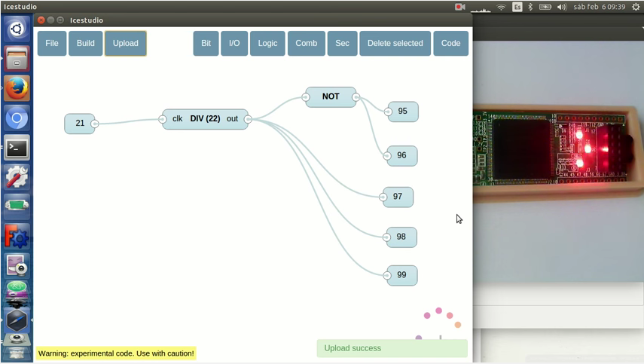Select the input pin node 21
This screenshot has width=644, height=364.
[x=80, y=124]
